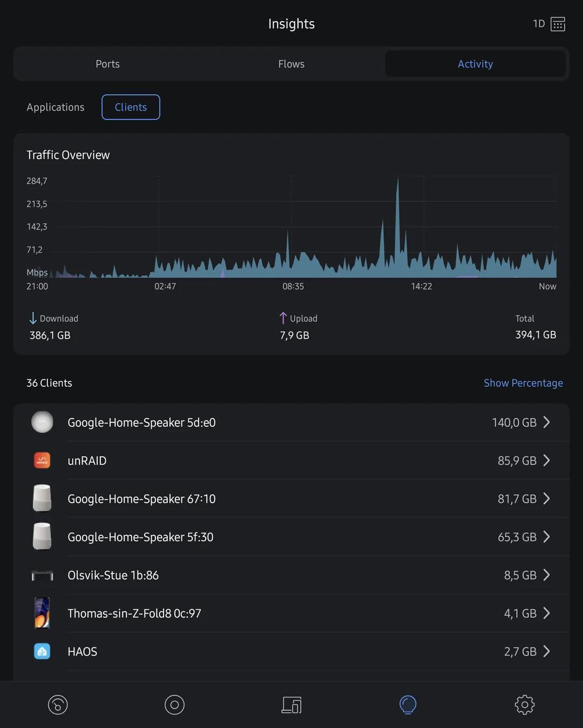Open the Google-Home-Speaker 5d:e0 client name
This screenshot has height=728, width=583.
click(141, 422)
